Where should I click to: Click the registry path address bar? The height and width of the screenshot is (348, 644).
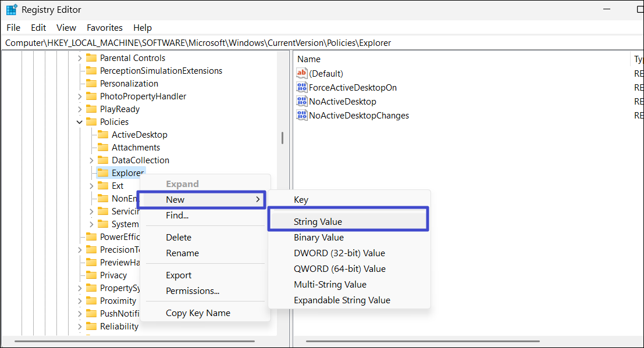click(x=320, y=42)
